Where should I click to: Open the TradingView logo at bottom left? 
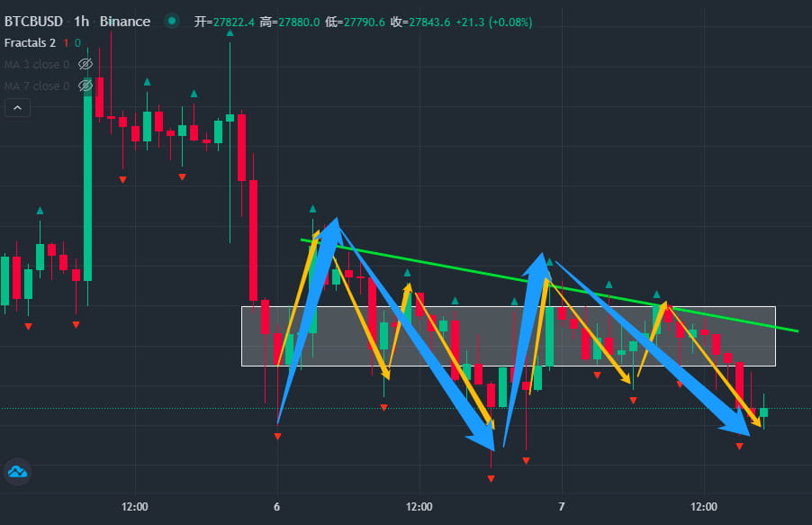(x=18, y=472)
